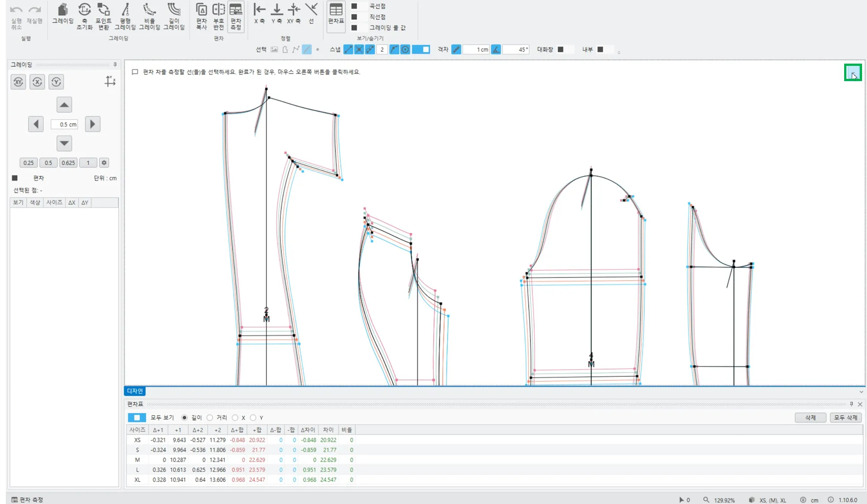This screenshot has height=504, width=867.
Task: Switch to the 디자인 tab
Action: (134, 391)
